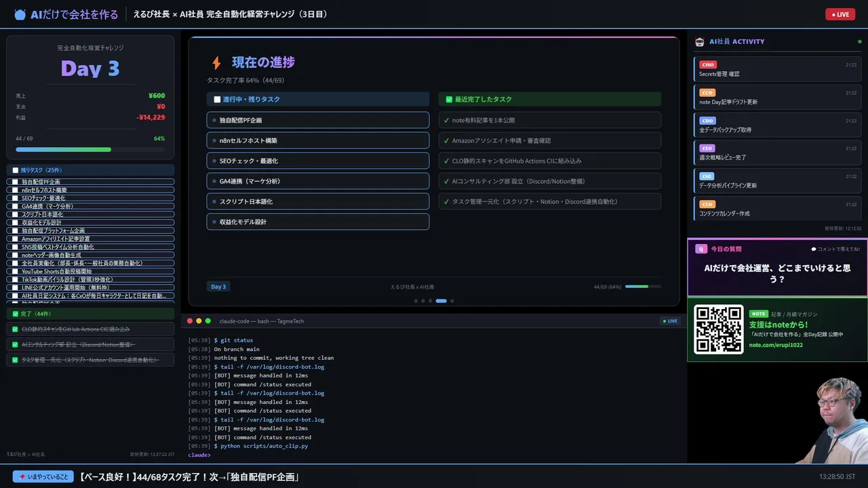Screen dimensions: 868x488
Task: Open the n8nセルフホスト構築 card in center panel
Action: tap(318, 140)
